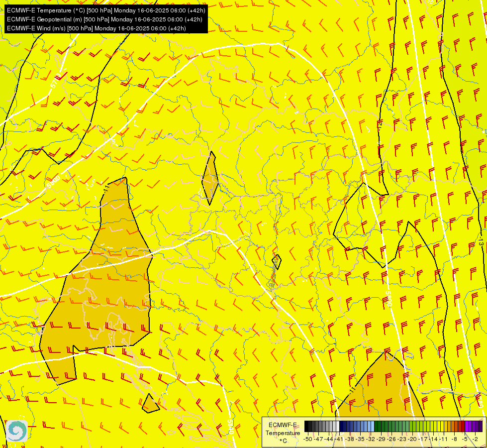
Task: Click the lightest blue swatch above -32
Action: pos(373,426)
